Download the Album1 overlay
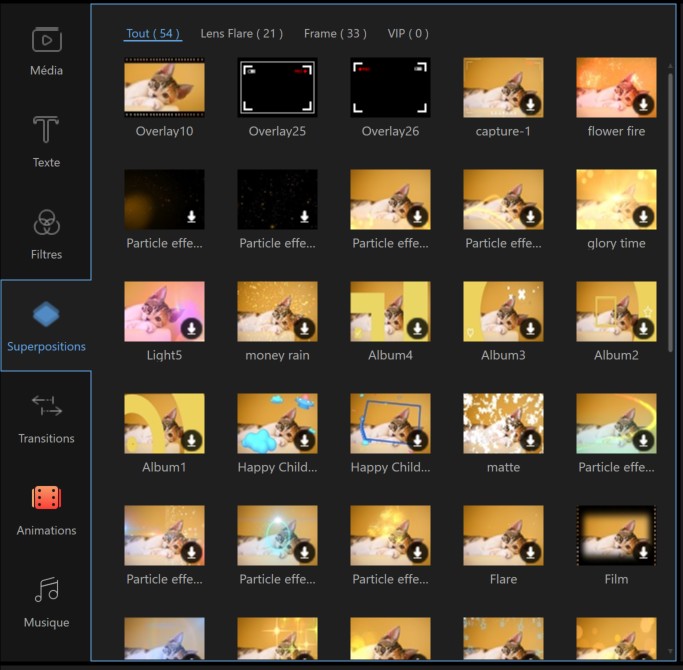This screenshot has height=670, width=683. (x=191, y=440)
